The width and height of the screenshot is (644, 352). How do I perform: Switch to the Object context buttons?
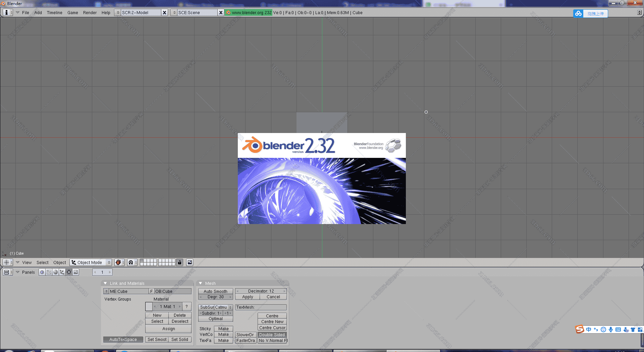[62, 272]
